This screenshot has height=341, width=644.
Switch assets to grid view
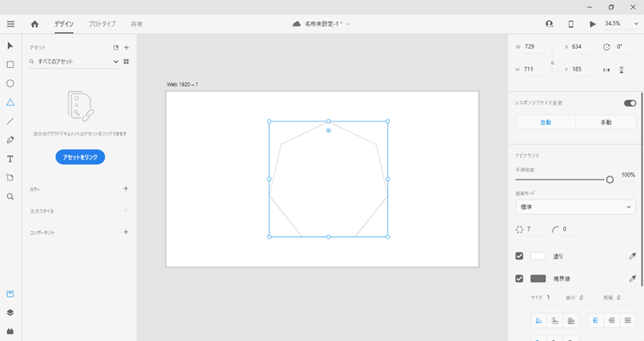point(127,61)
